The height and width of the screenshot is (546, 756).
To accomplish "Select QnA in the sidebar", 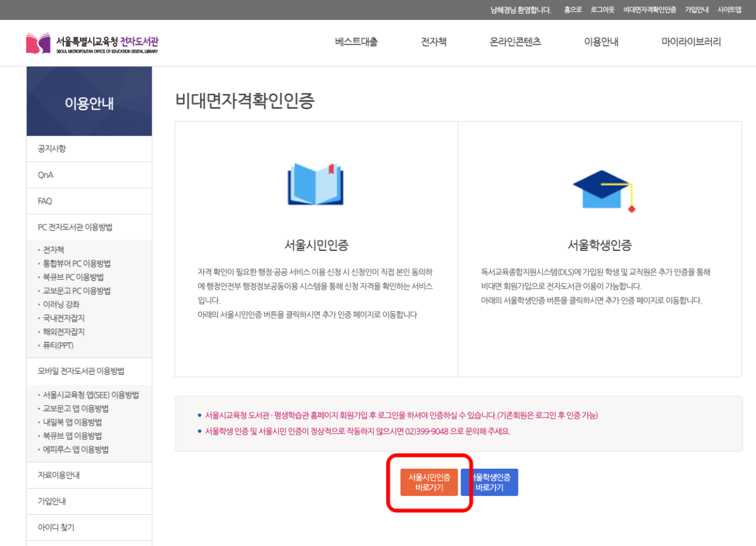I will tap(89, 175).
